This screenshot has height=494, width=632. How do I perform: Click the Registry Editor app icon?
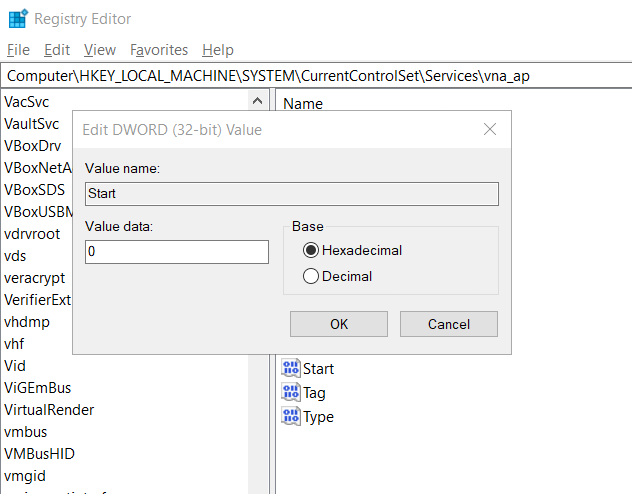pos(18,19)
